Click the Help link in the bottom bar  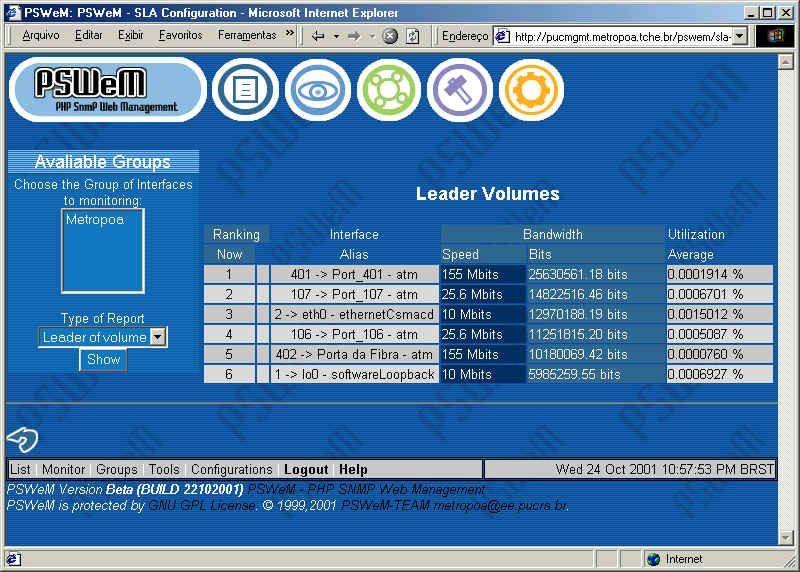pos(353,470)
